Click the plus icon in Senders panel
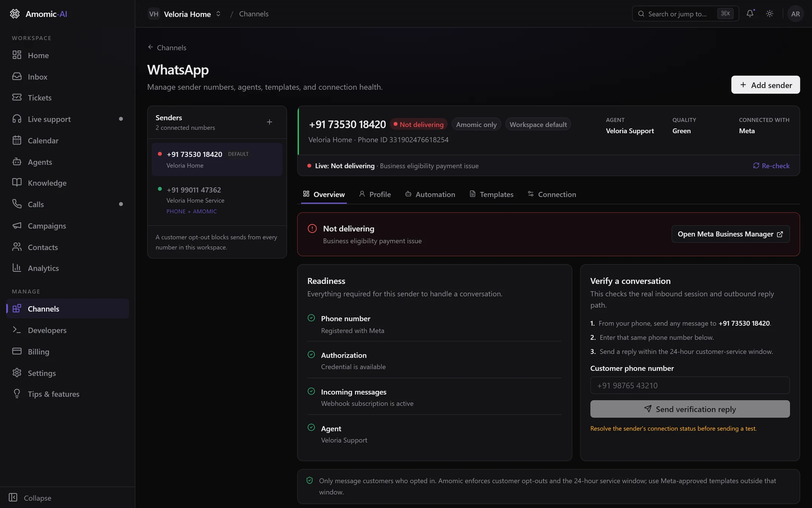The height and width of the screenshot is (508, 812). click(270, 122)
